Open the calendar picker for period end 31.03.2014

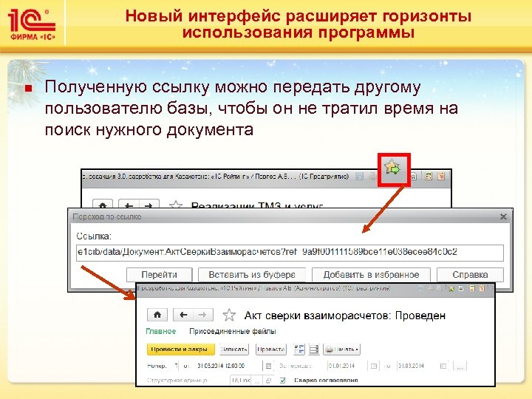click(443, 366)
